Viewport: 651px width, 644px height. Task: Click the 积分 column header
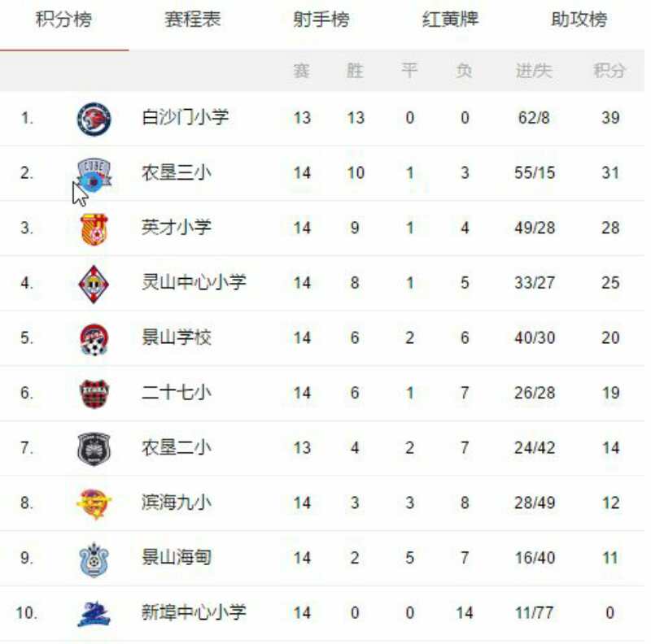[x=609, y=71]
